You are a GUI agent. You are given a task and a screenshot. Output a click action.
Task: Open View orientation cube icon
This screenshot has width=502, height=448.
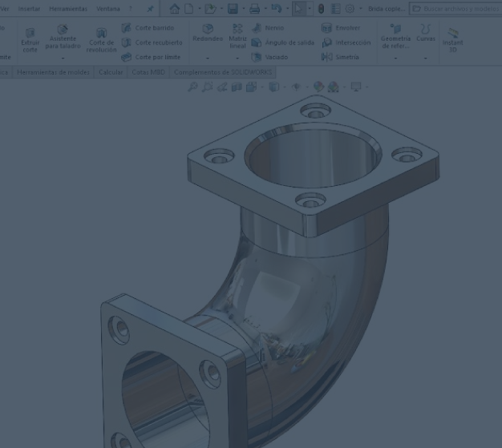coord(251,87)
